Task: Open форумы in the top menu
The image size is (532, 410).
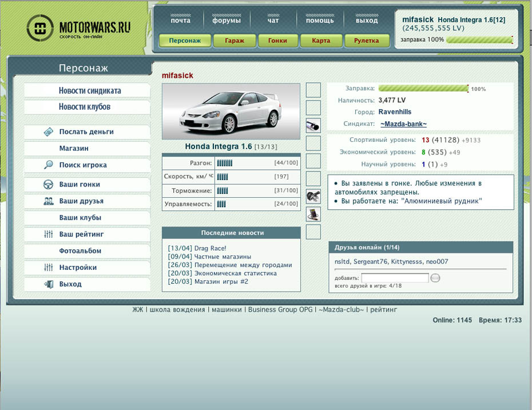Action: (227, 21)
